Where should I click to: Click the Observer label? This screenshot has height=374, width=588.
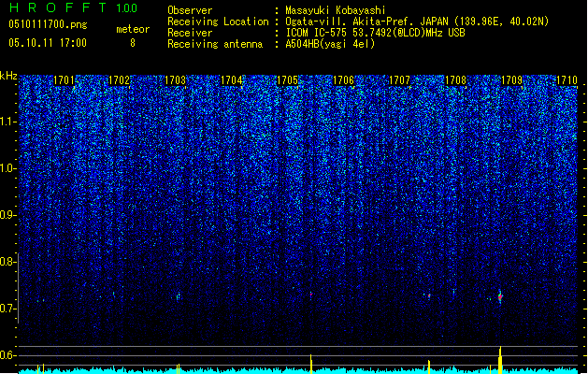coord(190,10)
